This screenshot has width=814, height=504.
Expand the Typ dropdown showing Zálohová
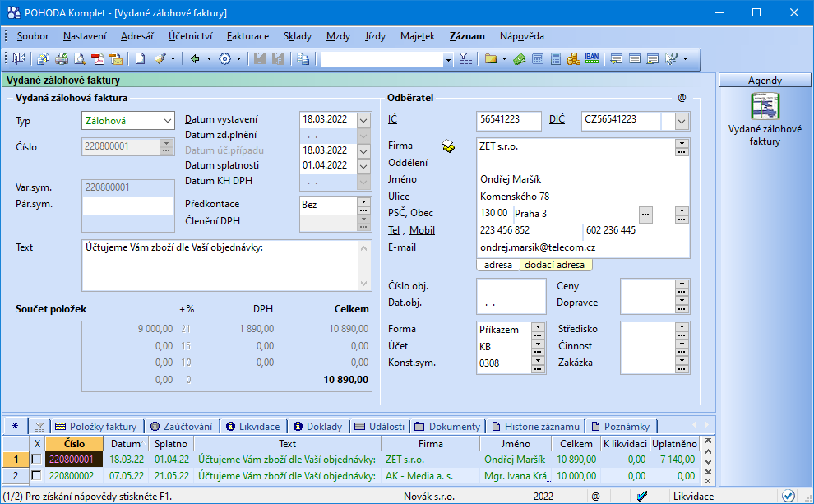click(167, 121)
